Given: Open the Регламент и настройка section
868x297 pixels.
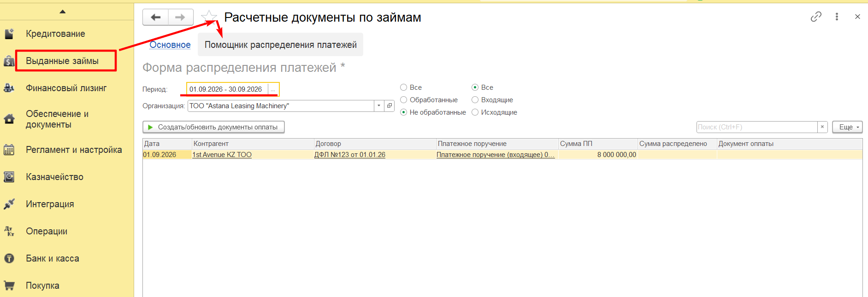Looking at the screenshot, I should click(74, 150).
